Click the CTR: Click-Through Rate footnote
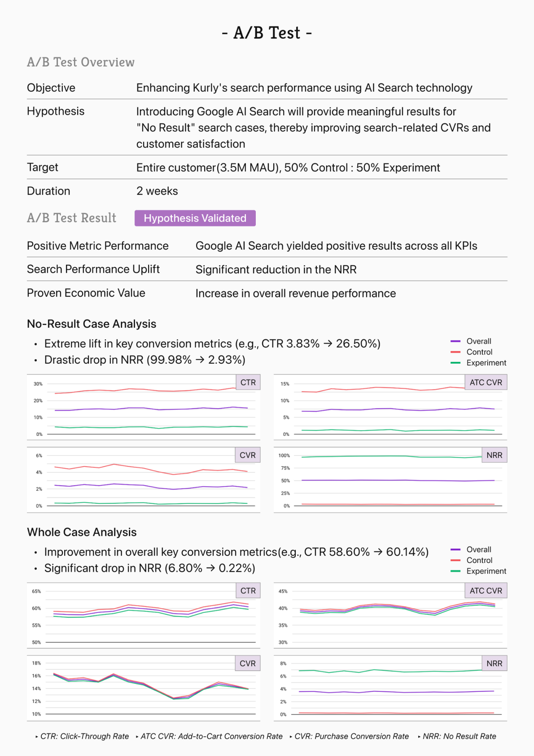This screenshot has width=534, height=756. pyautogui.click(x=84, y=736)
